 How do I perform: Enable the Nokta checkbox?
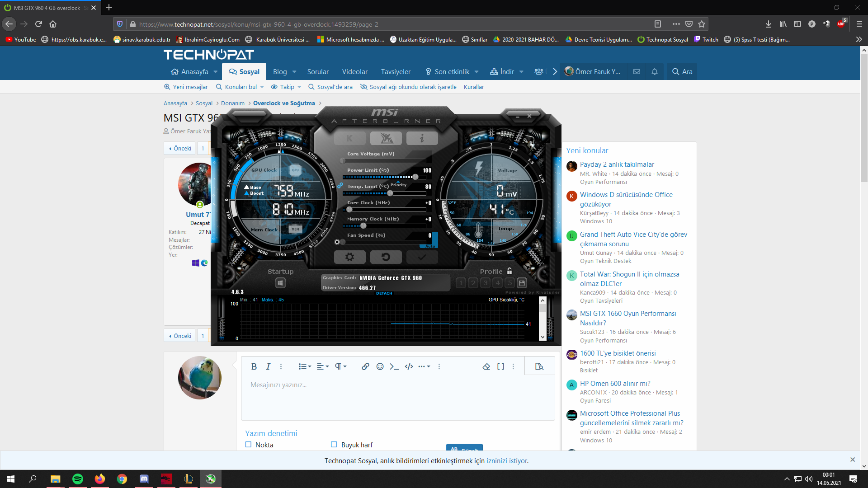click(248, 445)
